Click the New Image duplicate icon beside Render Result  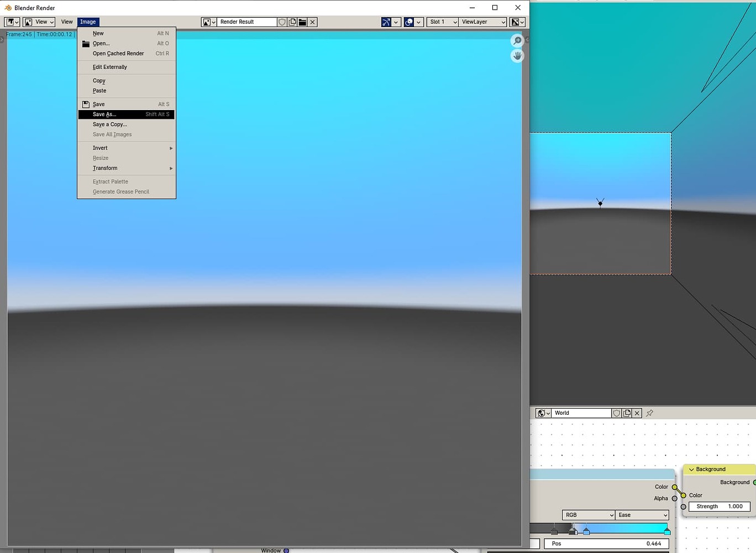(x=292, y=22)
